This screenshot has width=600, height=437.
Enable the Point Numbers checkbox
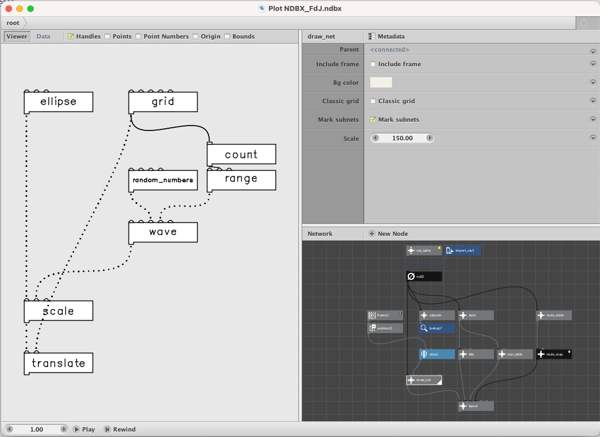point(138,36)
